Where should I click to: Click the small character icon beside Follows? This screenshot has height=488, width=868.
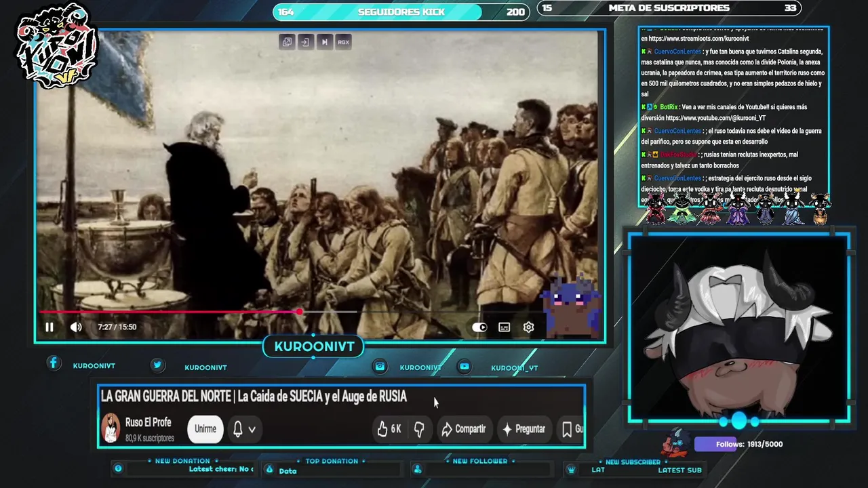click(677, 443)
